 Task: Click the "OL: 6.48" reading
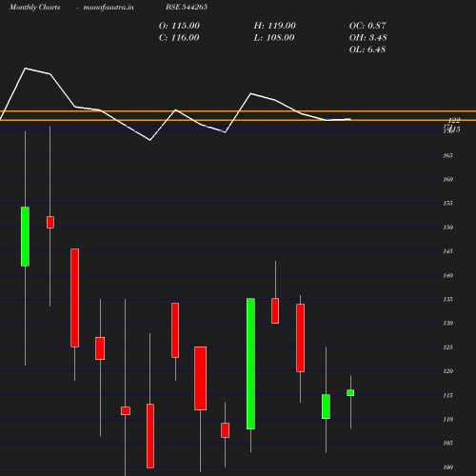tap(367, 50)
